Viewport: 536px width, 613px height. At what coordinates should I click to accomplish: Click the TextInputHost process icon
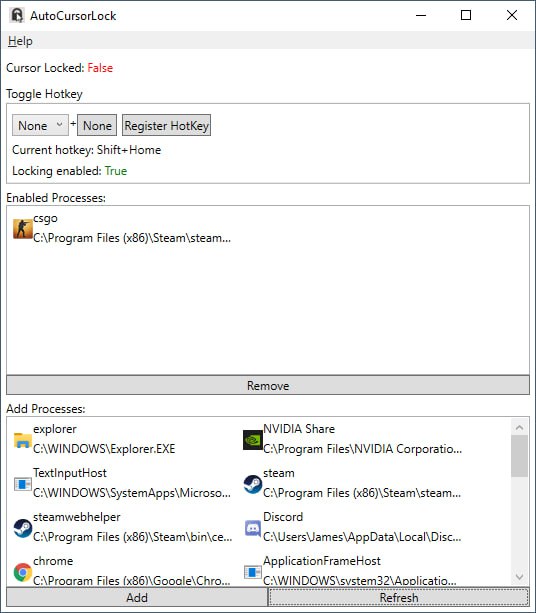pos(23,484)
